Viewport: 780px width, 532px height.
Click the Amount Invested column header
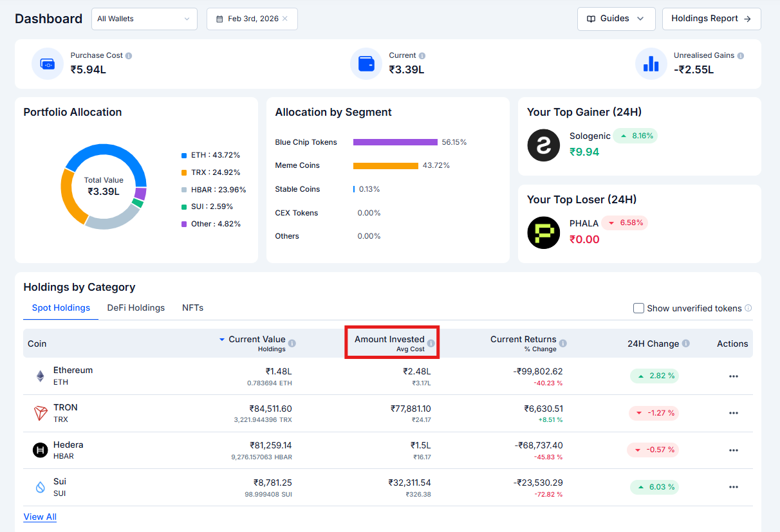pos(389,339)
